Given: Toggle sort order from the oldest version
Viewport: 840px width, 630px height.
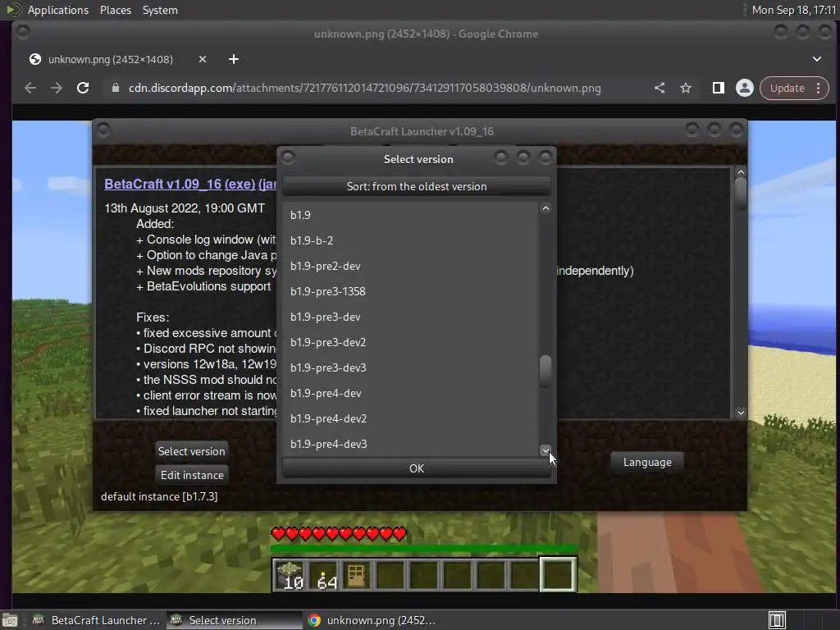Looking at the screenshot, I should (417, 186).
